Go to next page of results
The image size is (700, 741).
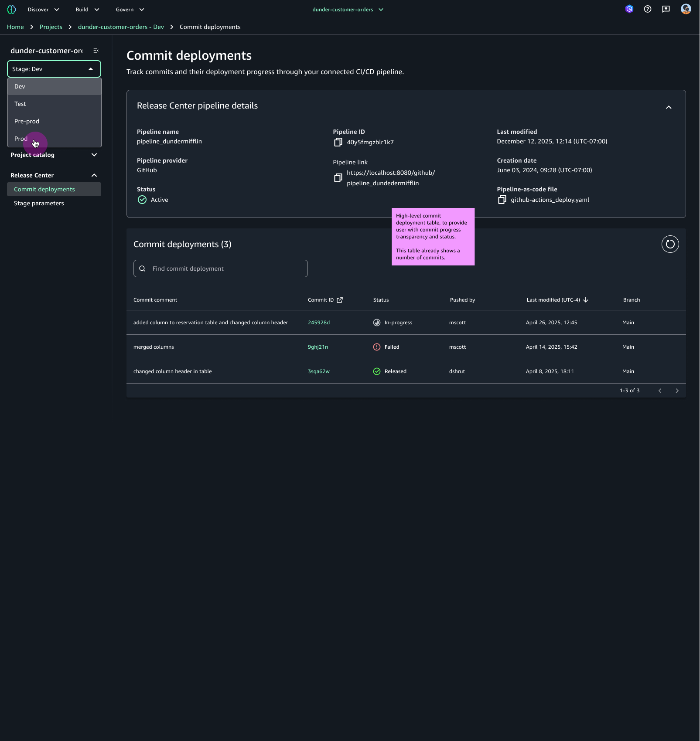coord(677,391)
